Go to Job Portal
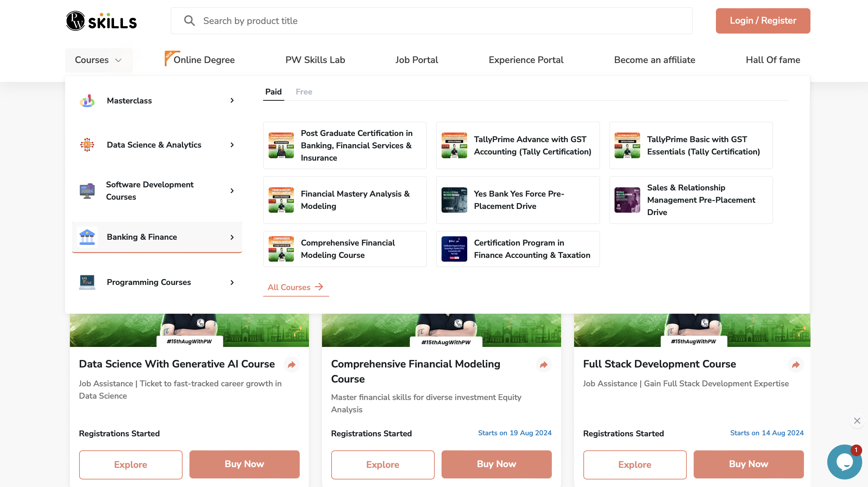Image resolution: width=868 pixels, height=487 pixels. click(417, 60)
